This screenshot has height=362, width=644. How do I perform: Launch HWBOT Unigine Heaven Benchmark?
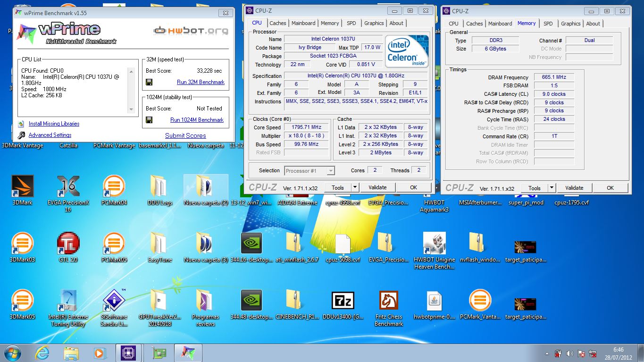click(x=434, y=250)
